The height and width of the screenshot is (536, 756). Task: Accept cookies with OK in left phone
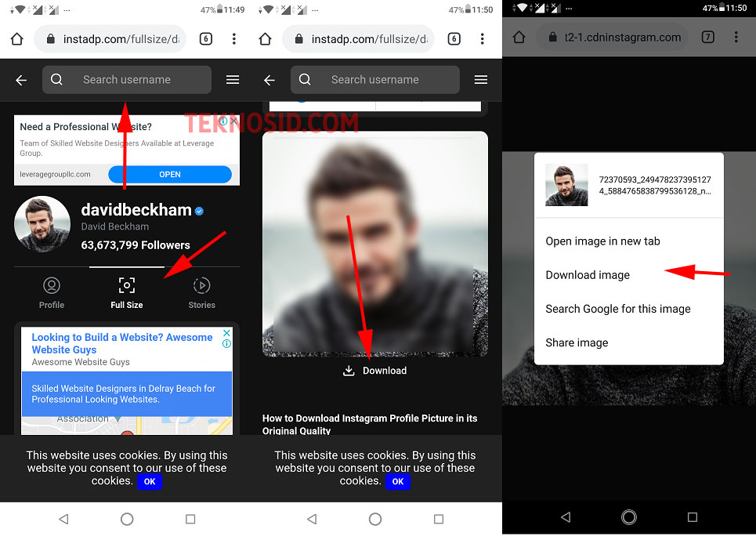[150, 481]
